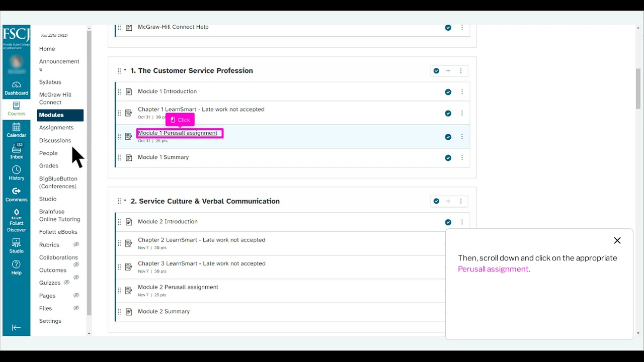Click assignment icon beside Chapter 2 LearnSmart

point(129,243)
